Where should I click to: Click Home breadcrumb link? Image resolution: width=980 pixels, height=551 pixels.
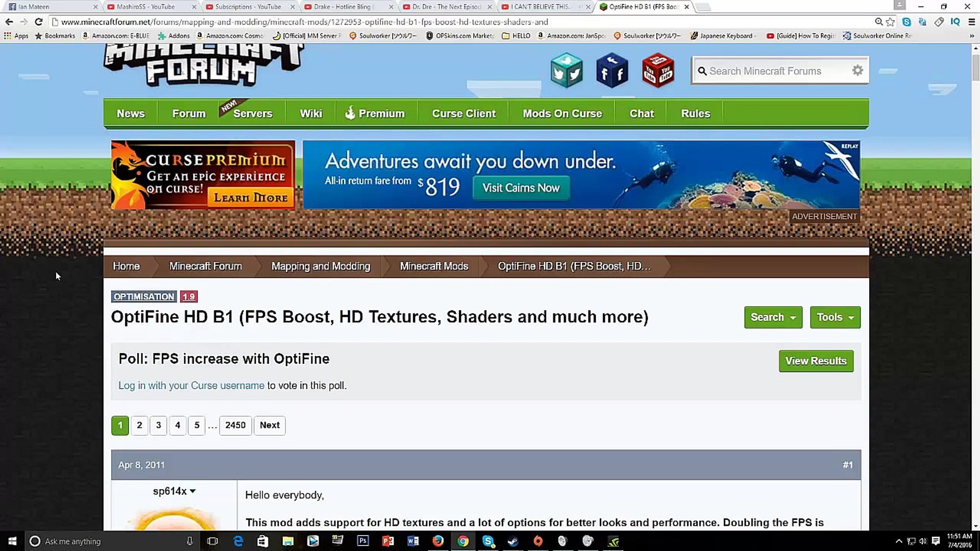[126, 266]
